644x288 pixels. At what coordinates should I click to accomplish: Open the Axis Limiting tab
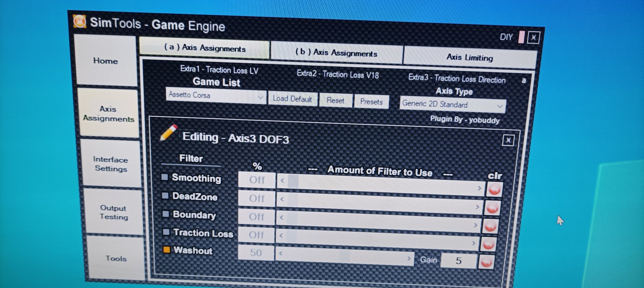pyautogui.click(x=470, y=58)
